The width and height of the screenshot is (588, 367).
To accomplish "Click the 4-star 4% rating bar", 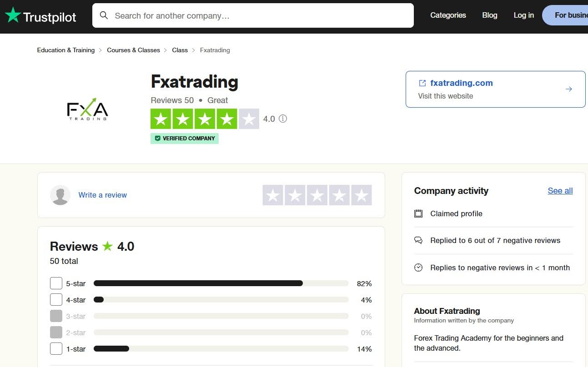I will click(221, 300).
